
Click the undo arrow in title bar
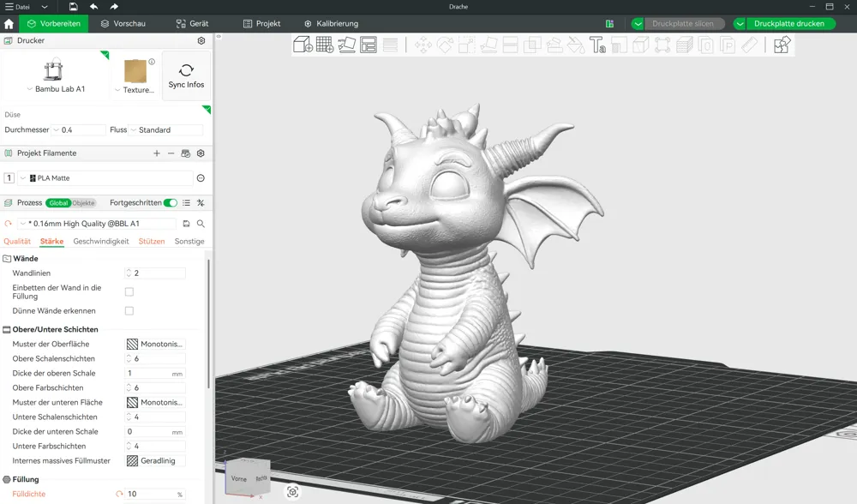tap(94, 7)
